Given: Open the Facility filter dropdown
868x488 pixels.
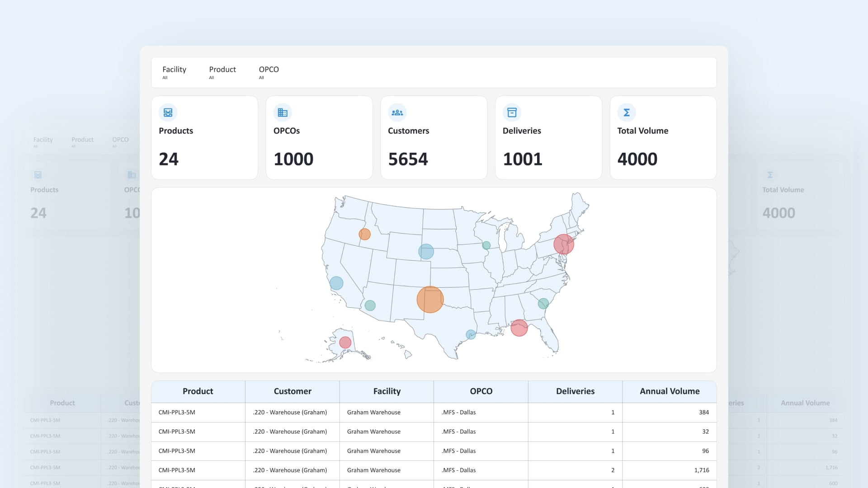Looking at the screenshot, I should click(x=174, y=72).
